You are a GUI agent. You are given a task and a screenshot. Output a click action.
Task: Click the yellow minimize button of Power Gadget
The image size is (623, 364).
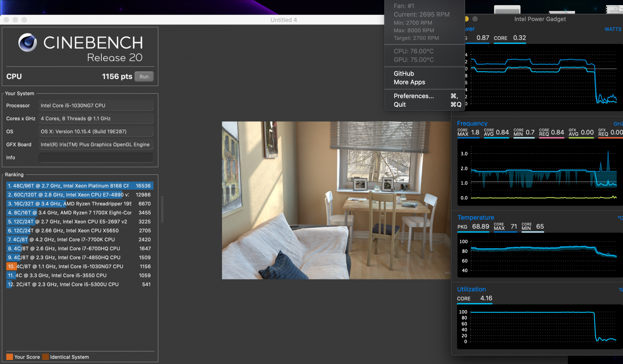(x=466, y=19)
